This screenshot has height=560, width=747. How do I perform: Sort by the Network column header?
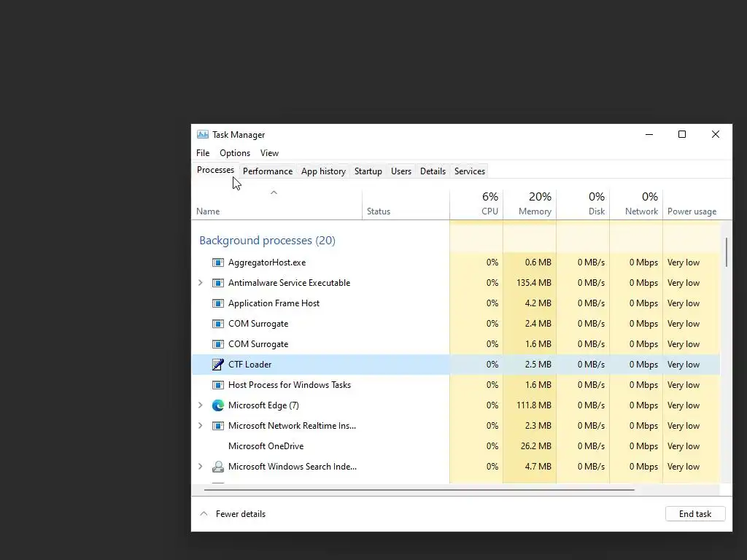pos(636,204)
